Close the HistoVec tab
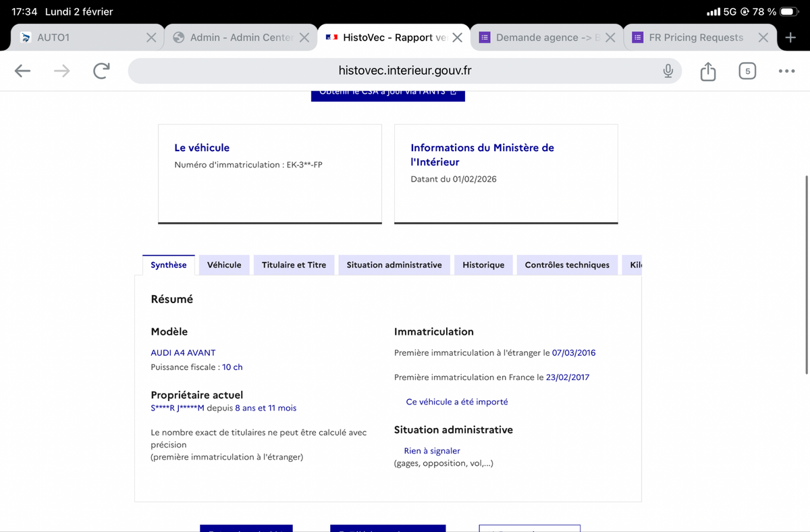The width and height of the screenshot is (810, 532). click(x=458, y=38)
